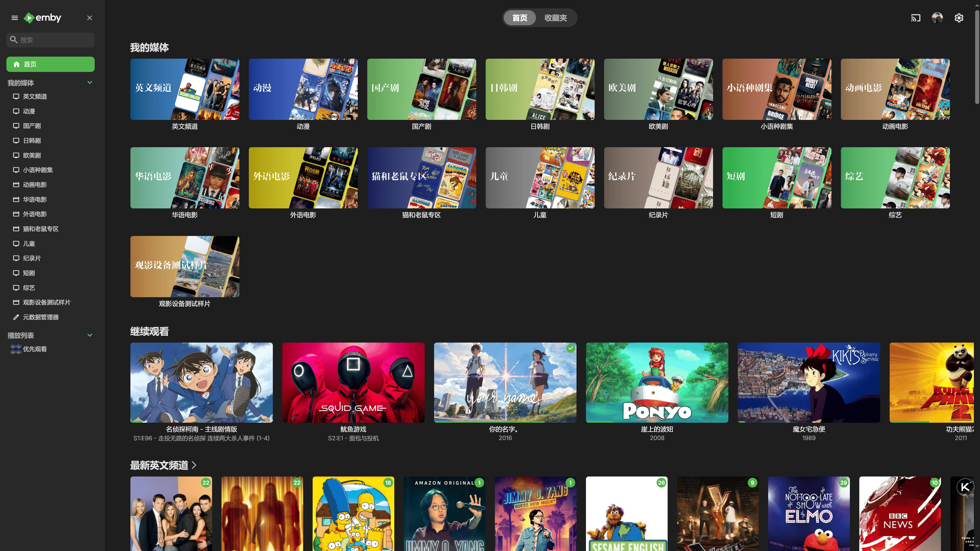Image resolution: width=980 pixels, height=551 pixels.
Task: Select the 首页 tab at top
Action: [519, 18]
